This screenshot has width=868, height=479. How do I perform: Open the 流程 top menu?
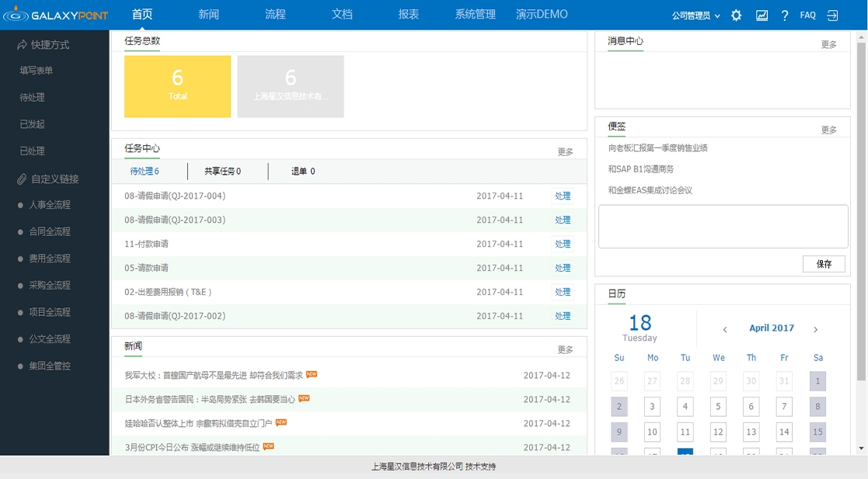(275, 15)
